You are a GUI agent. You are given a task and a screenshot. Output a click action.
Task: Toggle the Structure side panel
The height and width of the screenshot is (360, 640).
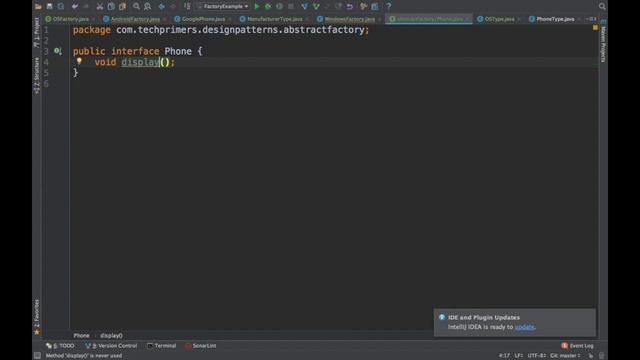(37, 75)
